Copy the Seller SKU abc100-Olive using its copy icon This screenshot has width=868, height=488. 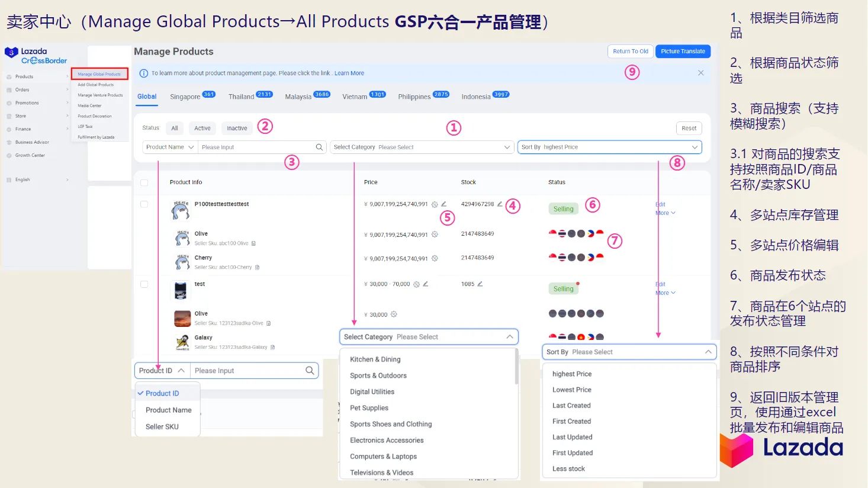tap(254, 243)
